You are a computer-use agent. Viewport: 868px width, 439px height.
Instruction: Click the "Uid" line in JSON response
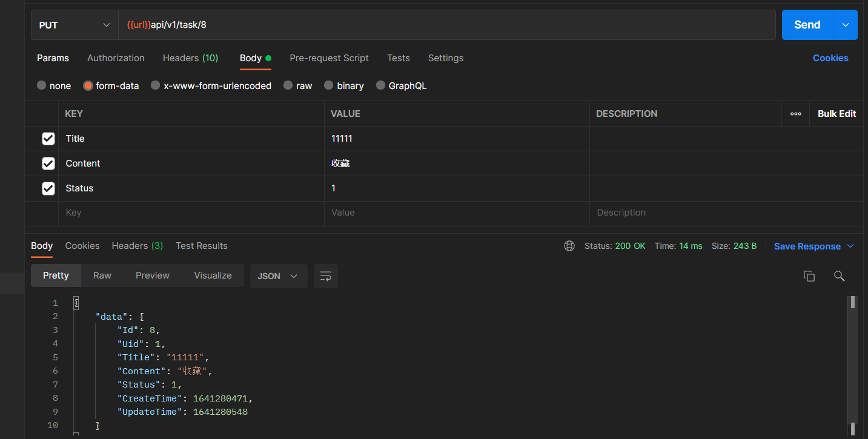(x=141, y=344)
